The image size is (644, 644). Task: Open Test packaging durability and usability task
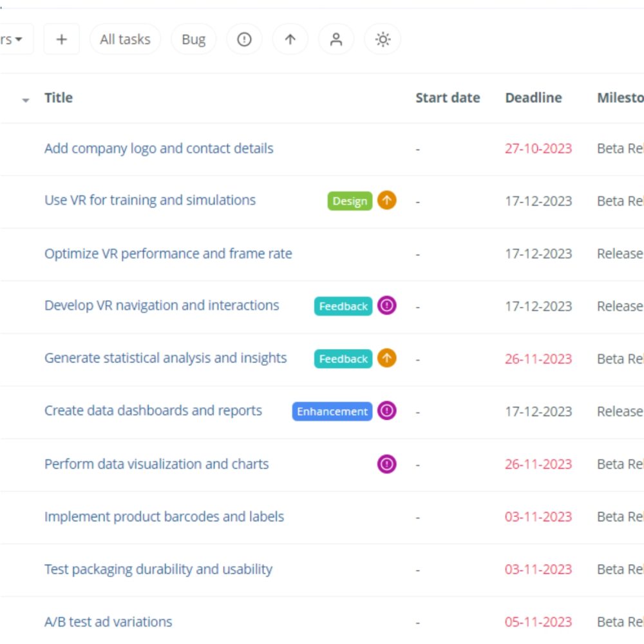(158, 569)
